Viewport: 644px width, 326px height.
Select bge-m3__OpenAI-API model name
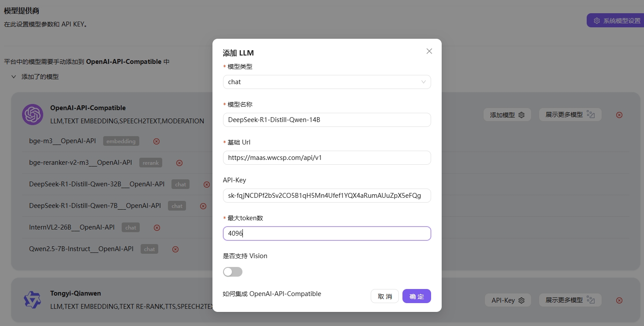point(63,141)
